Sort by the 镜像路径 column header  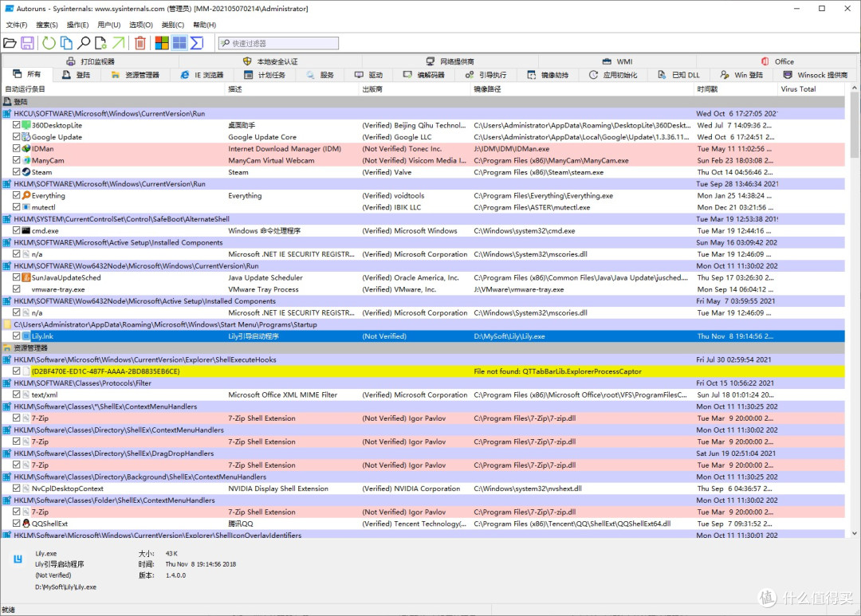pos(583,89)
